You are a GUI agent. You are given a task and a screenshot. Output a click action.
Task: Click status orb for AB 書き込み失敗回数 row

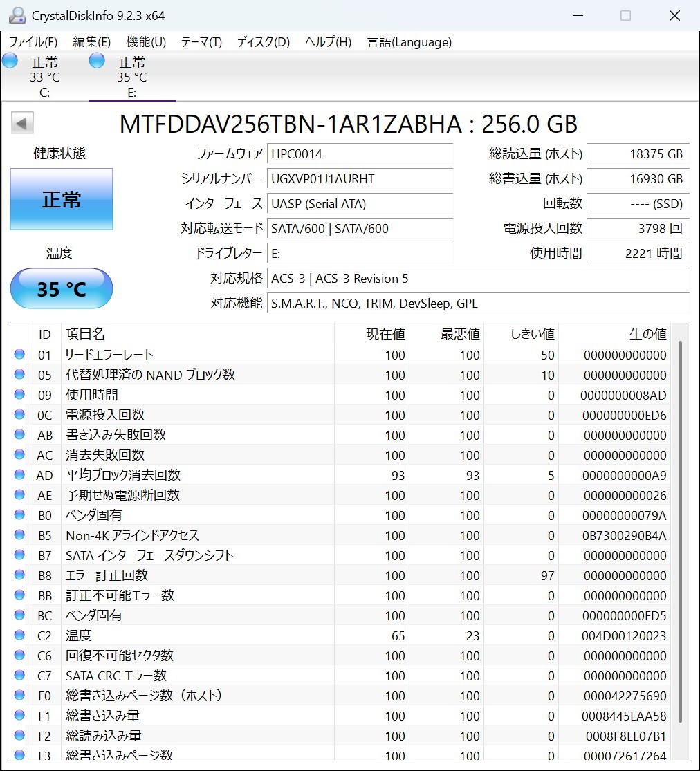point(19,434)
